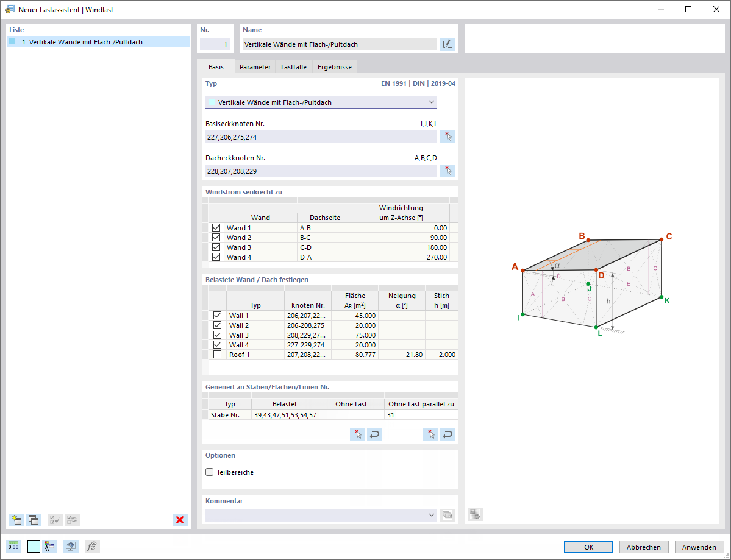Uncheck the Wall 4 loaded checkbox
731x560 pixels.
[x=217, y=345]
